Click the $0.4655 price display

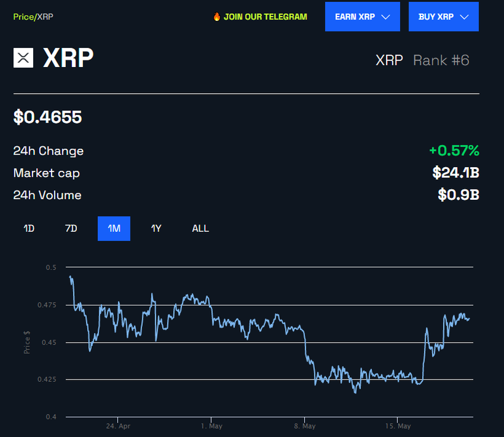coord(47,117)
